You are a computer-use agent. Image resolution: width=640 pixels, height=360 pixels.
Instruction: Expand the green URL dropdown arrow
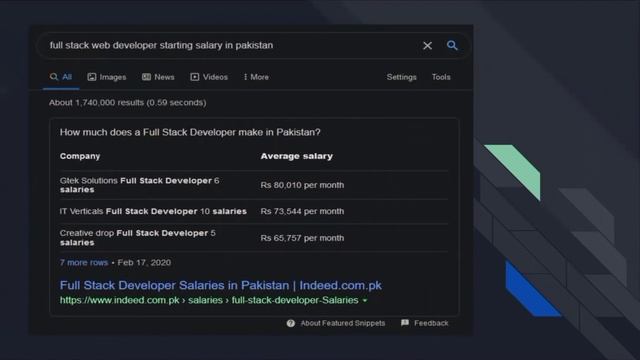point(365,301)
